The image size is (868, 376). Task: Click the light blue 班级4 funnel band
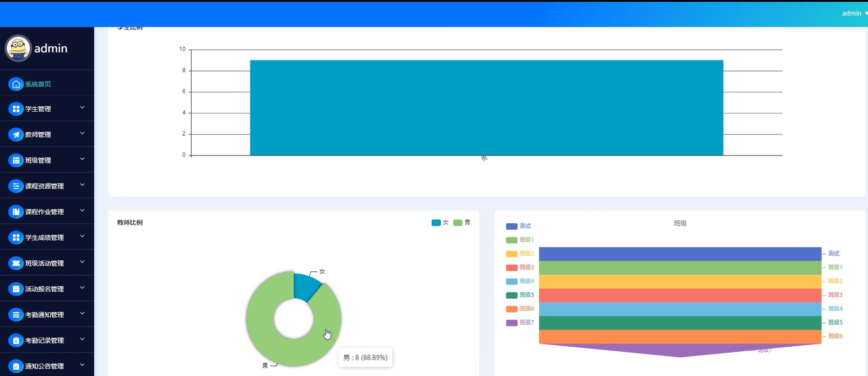[680, 309]
